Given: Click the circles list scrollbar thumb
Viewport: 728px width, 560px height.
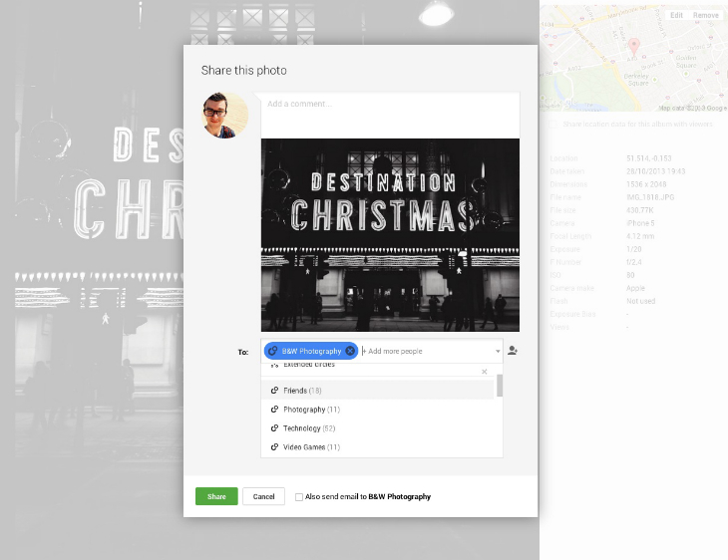Looking at the screenshot, I should (500, 386).
